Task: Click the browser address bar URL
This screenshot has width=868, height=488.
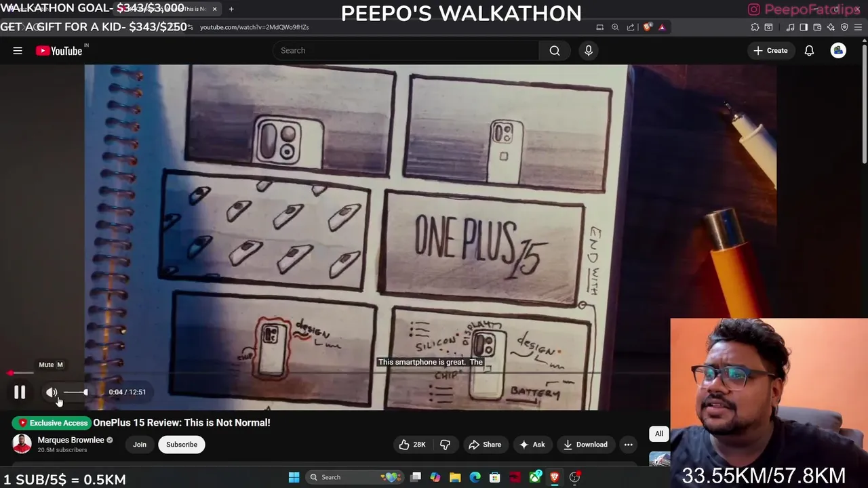Action: click(254, 27)
